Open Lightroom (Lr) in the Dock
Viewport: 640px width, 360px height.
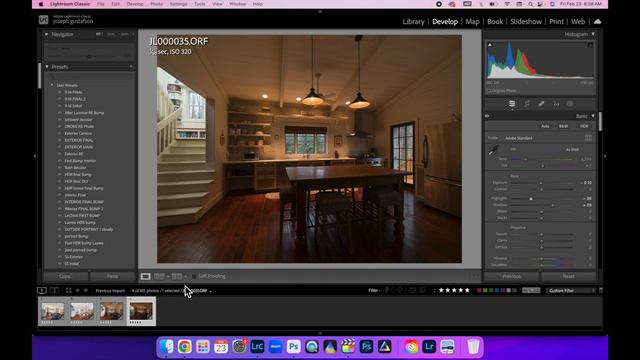(429, 347)
